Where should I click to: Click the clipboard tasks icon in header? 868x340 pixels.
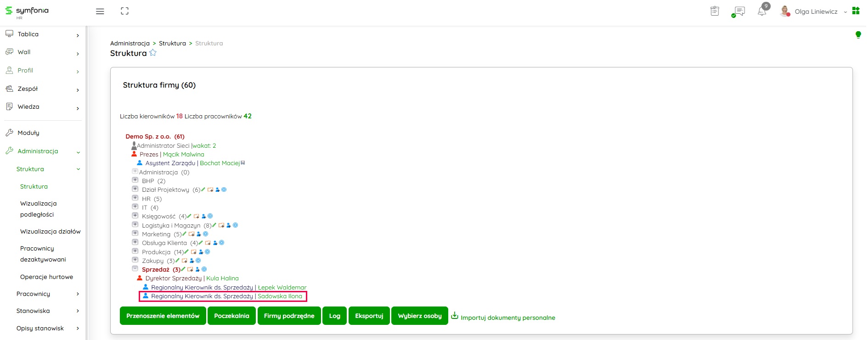(715, 11)
